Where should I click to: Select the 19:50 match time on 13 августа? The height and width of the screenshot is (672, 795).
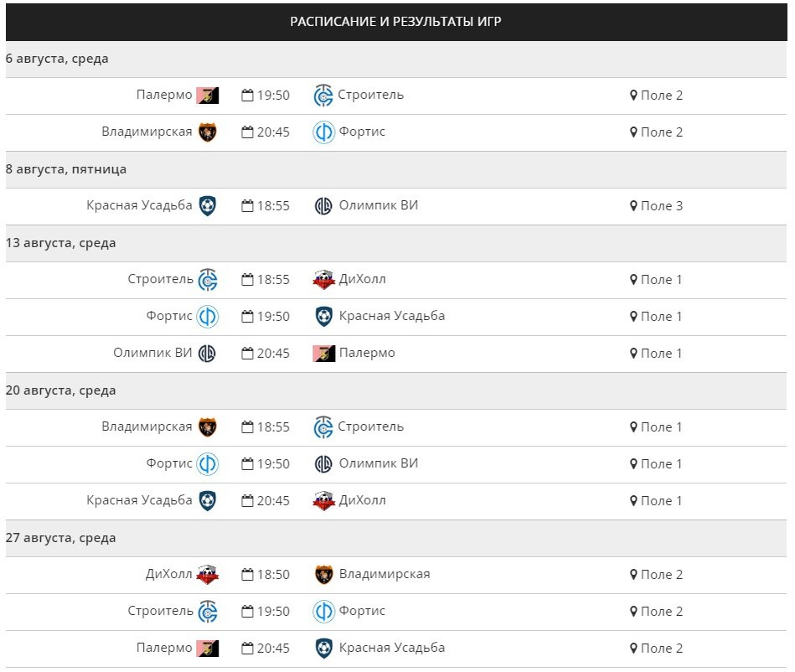[x=272, y=317]
